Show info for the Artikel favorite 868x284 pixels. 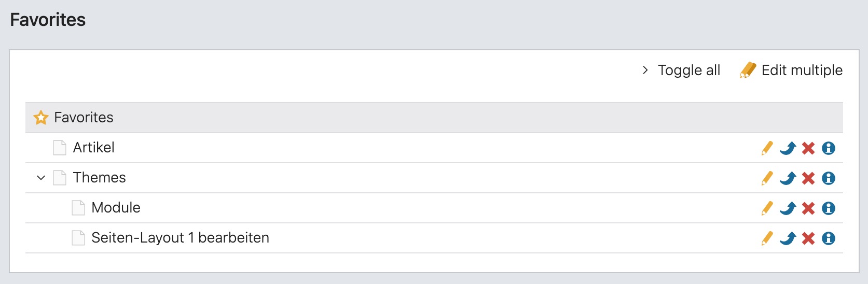829,148
